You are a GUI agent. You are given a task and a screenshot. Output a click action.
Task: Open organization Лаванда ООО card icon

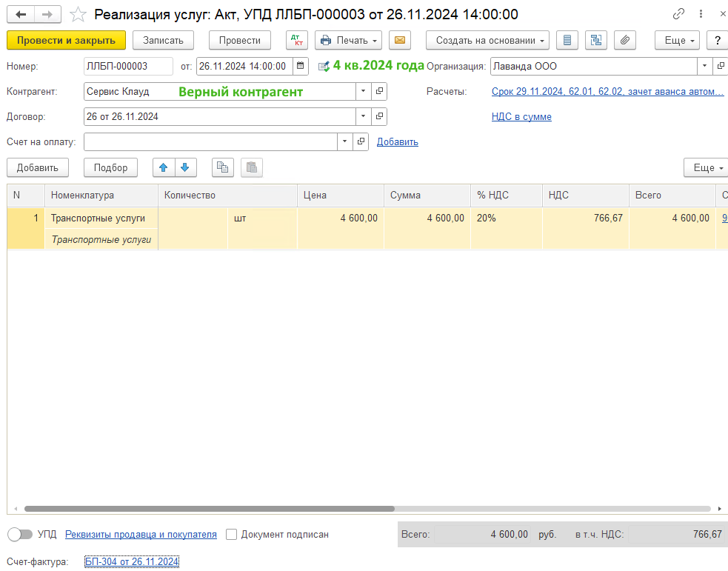click(720, 66)
